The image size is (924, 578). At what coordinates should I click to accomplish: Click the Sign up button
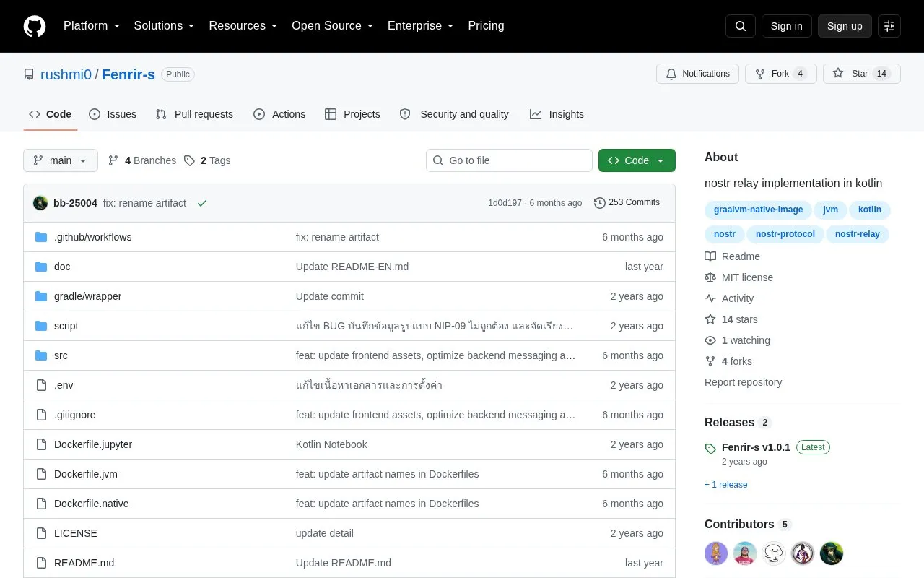click(x=845, y=26)
